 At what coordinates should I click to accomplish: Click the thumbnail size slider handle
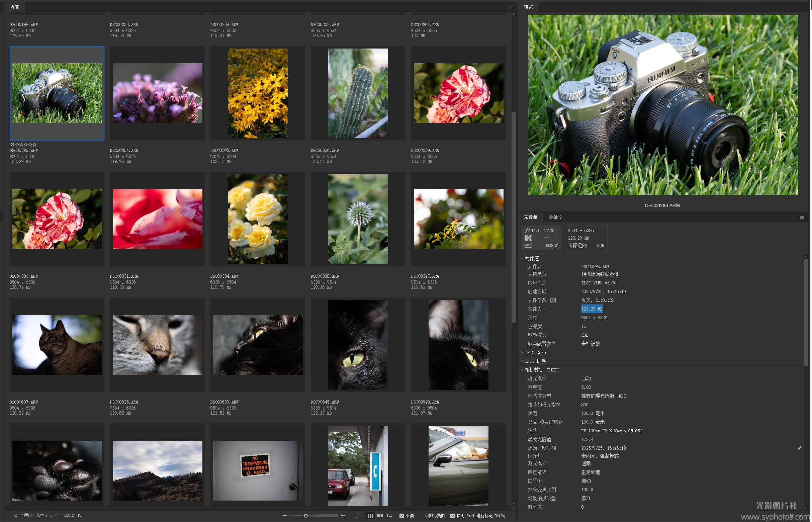[306, 516]
